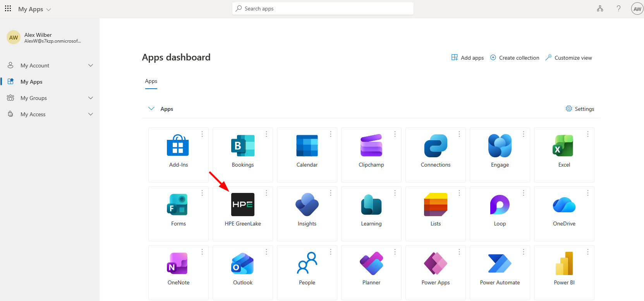
Task: Open the Loop app icon
Action: [x=500, y=205]
